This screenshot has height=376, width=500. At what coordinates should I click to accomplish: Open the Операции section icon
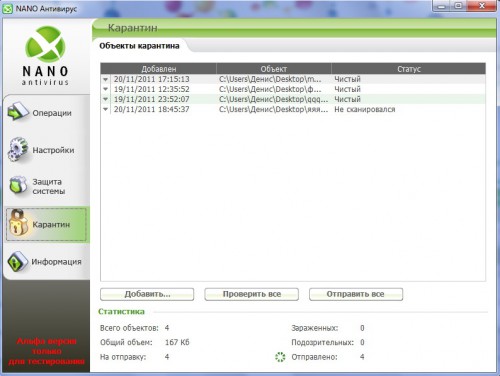point(17,111)
